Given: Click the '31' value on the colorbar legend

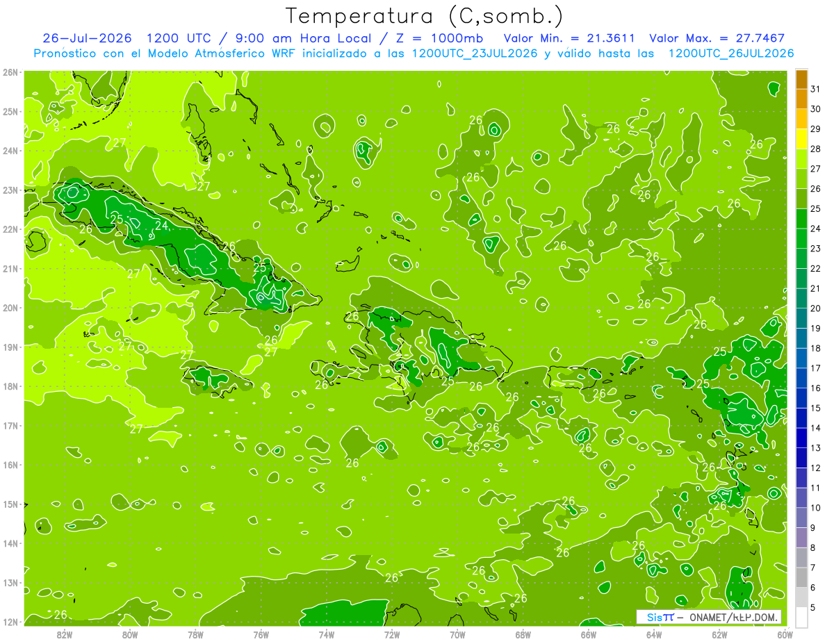Looking at the screenshot, I should point(815,89).
